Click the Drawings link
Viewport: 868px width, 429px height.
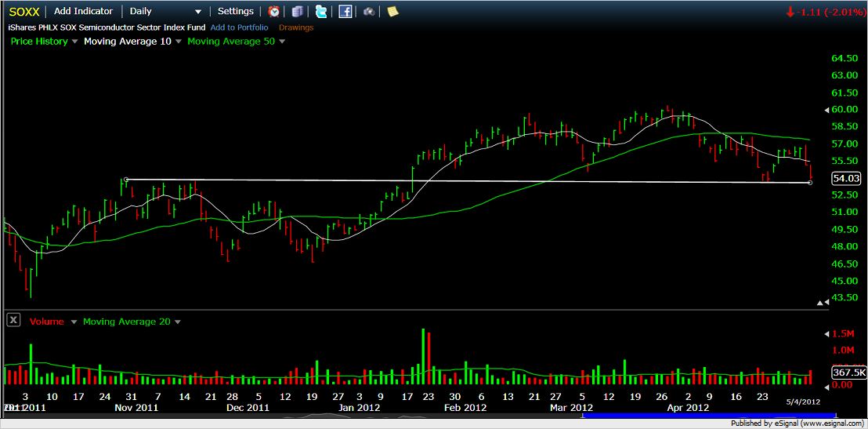coord(296,27)
